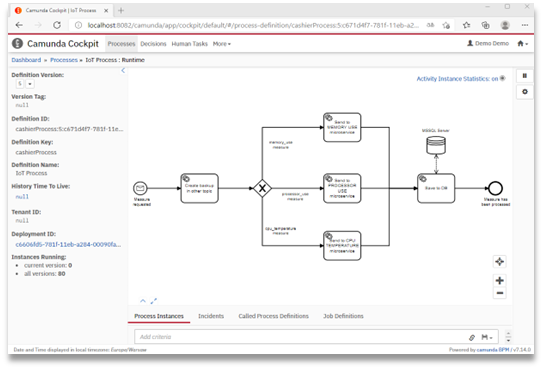Click the memory_use measure flow label
This screenshot has height=370, width=543.
coord(281,145)
